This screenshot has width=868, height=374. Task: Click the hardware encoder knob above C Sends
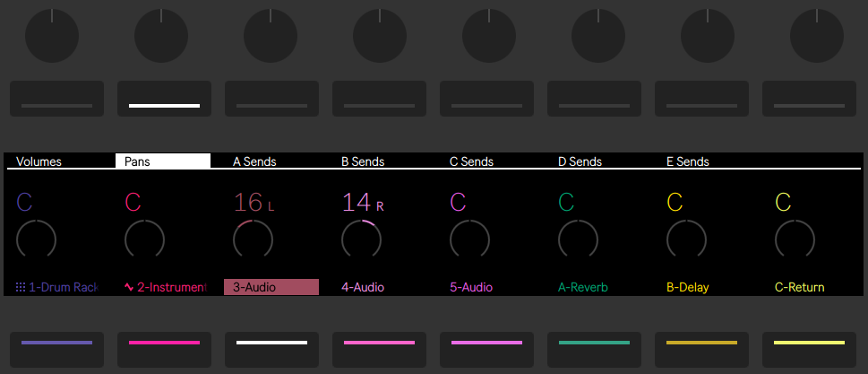489,36
